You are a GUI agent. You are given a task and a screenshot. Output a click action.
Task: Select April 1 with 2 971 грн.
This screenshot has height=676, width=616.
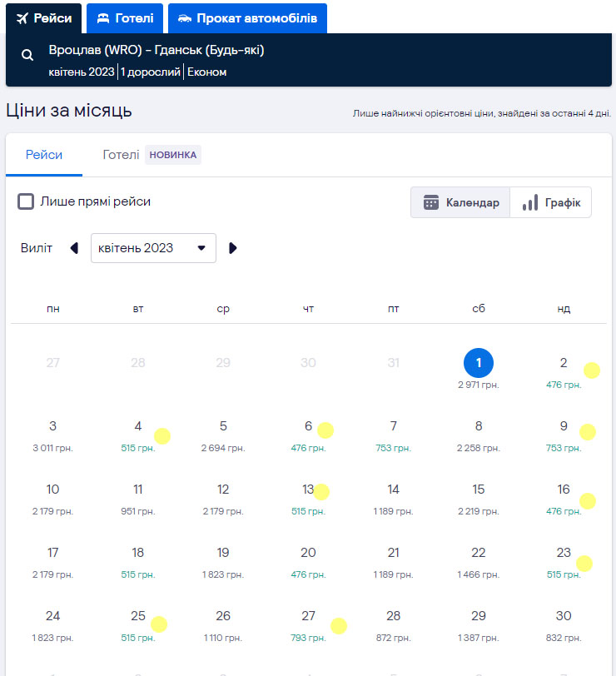tap(479, 370)
